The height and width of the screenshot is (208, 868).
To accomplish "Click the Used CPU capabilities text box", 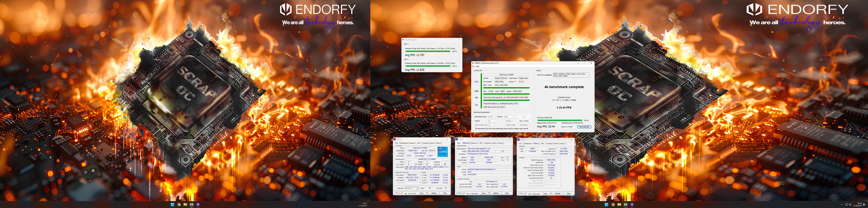I will point(571,75).
